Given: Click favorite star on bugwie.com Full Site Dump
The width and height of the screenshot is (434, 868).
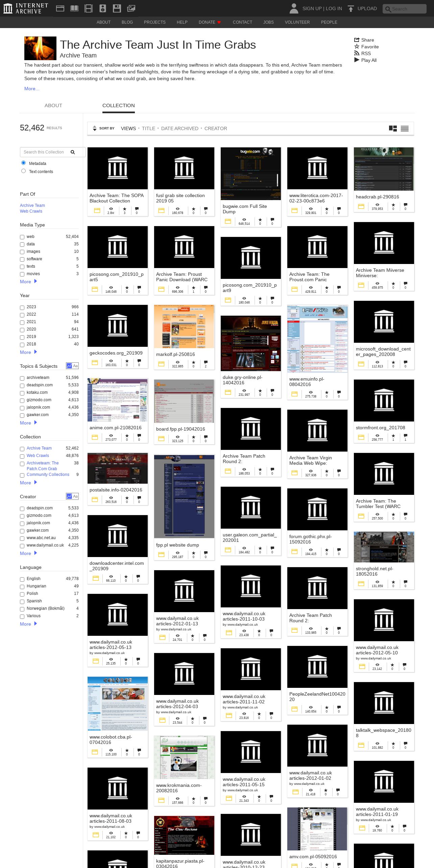Looking at the screenshot, I should 260,220.
